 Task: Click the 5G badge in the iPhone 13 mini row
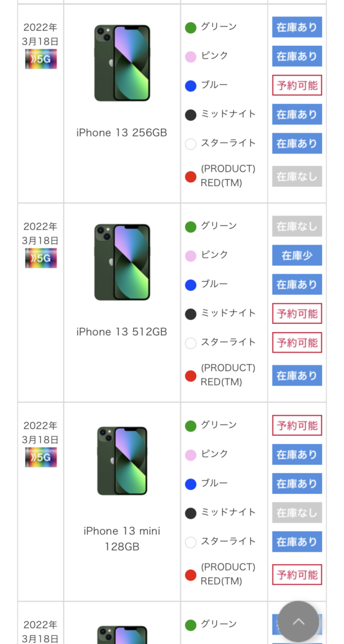[41, 458]
